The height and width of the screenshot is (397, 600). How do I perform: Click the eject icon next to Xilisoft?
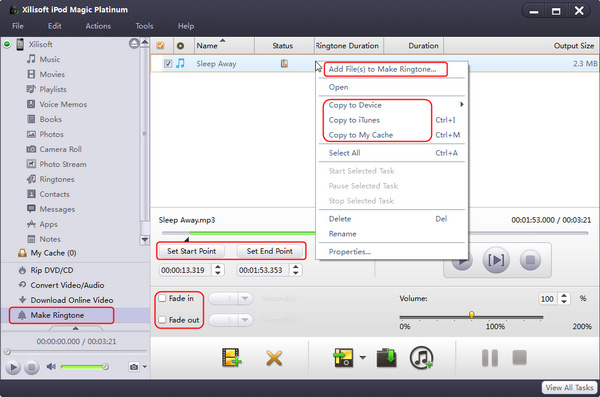pyautogui.click(x=134, y=44)
